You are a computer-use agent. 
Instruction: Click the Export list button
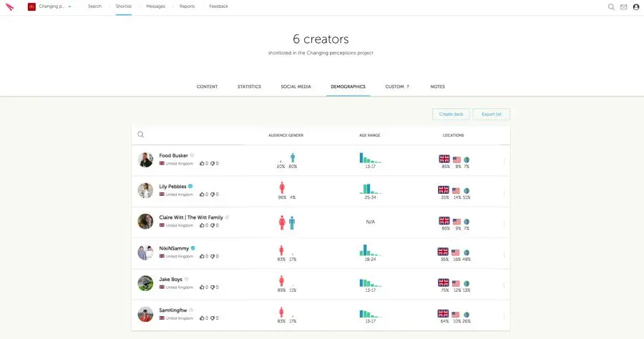point(491,114)
